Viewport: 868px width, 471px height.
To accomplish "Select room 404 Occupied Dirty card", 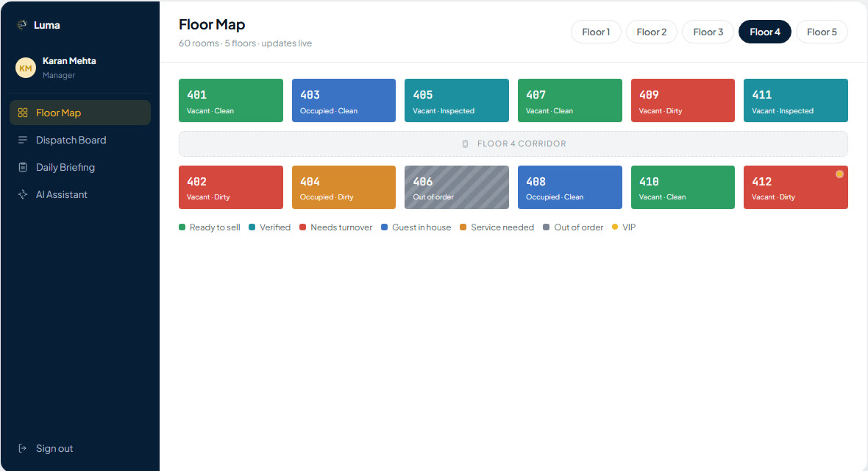I will click(344, 187).
